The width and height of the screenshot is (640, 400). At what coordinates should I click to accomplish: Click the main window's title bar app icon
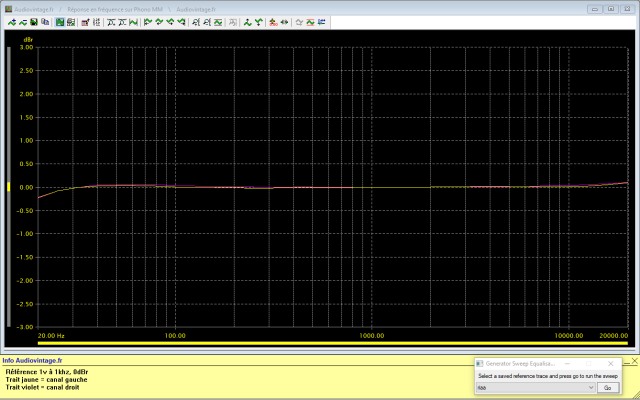(9, 9)
